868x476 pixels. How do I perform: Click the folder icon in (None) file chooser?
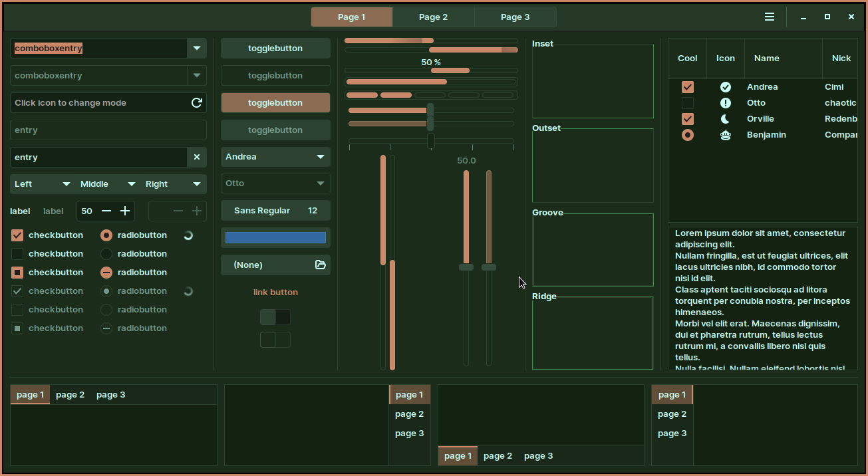pos(321,265)
